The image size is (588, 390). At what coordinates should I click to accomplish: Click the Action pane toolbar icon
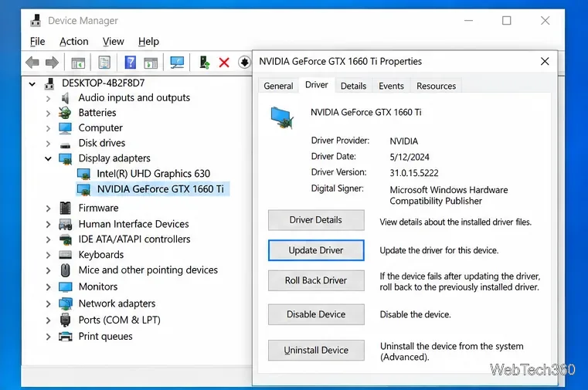pyautogui.click(x=151, y=63)
